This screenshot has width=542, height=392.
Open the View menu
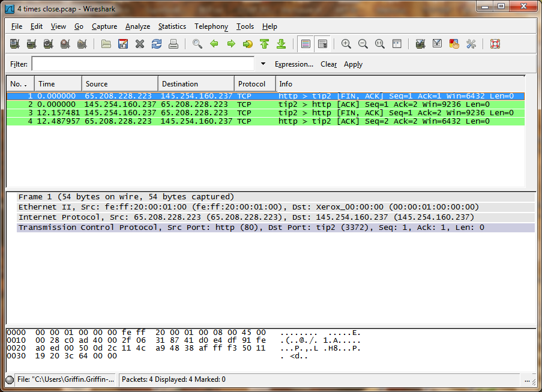tap(58, 26)
